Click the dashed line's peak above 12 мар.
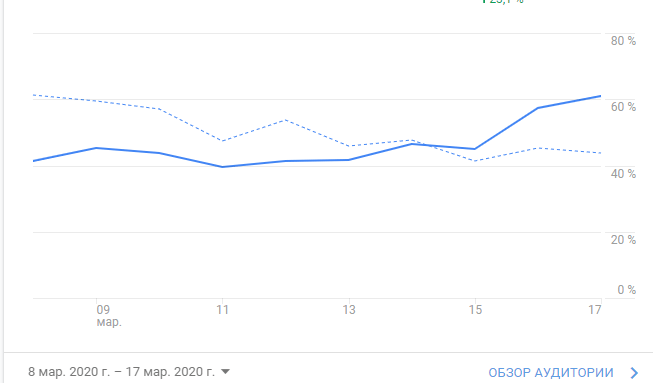The height and width of the screenshot is (383, 653). click(285, 120)
